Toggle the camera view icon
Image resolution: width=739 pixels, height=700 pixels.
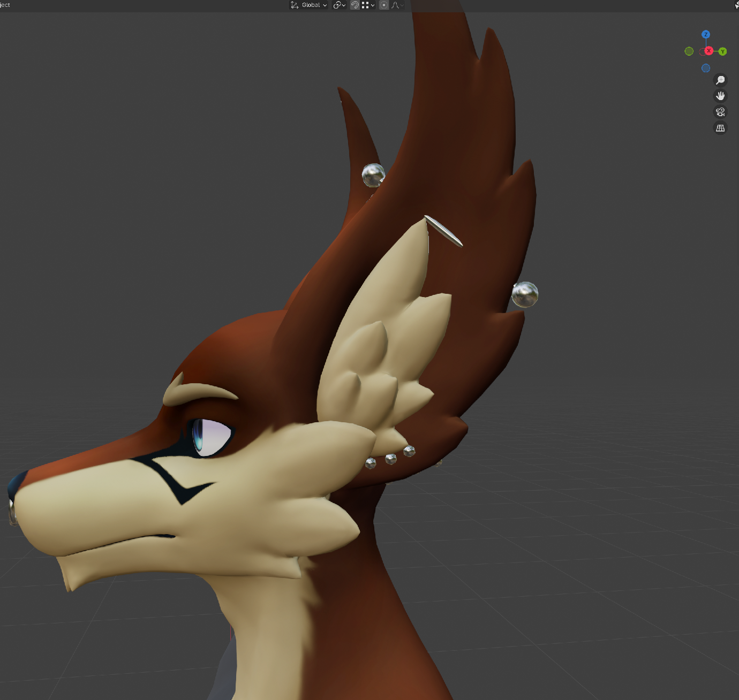(720, 112)
